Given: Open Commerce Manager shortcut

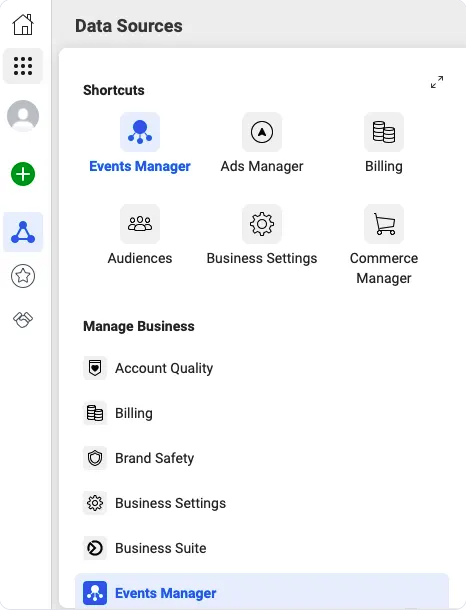Looking at the screenshot, I should [x=384, y=245].
